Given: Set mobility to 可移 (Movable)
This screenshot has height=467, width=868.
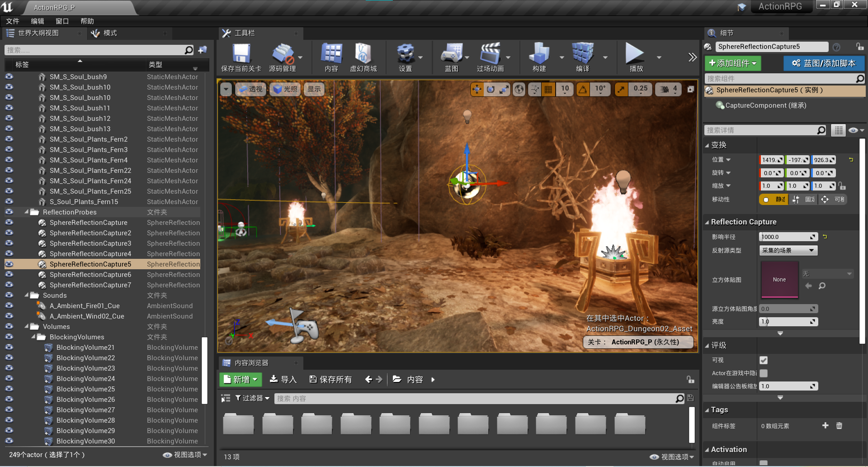Looking at the screenshot, I should [833, 199].
